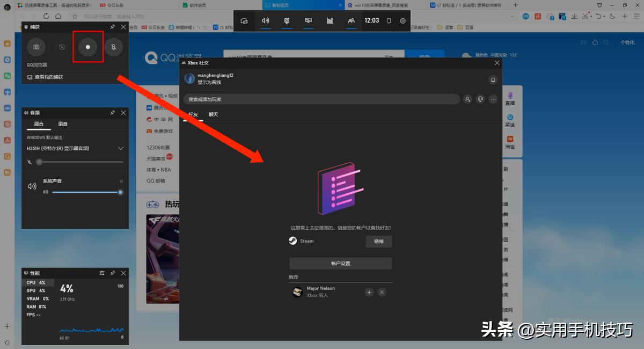
Task: Switch to 好友 tab
Action: [x=193, y=114]
